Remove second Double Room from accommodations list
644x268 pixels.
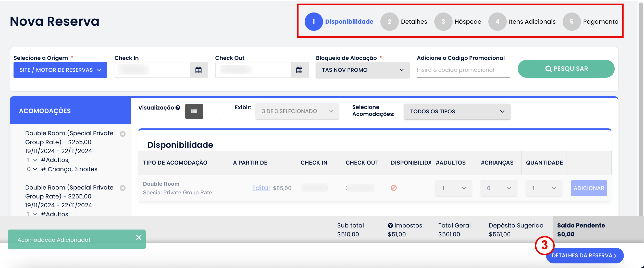(123, 188)
